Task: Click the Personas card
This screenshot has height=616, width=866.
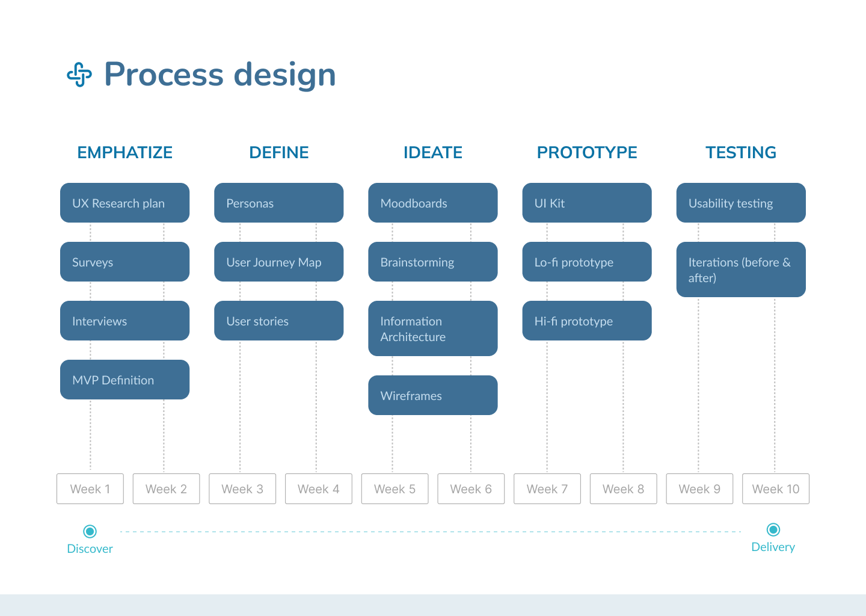Action: pos(278,203)
